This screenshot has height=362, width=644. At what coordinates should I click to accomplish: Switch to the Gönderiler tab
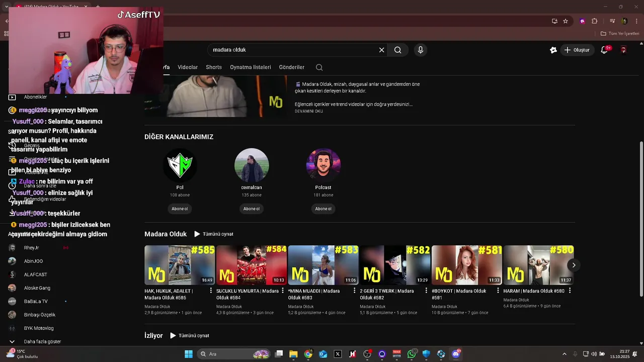tap(292, 67)
